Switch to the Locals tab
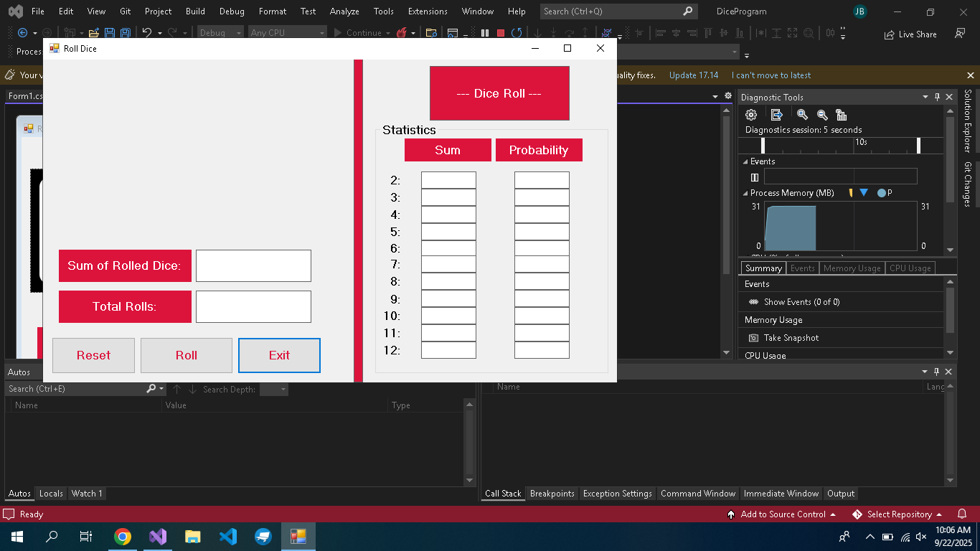This screenshot has height=551, width=980. click(x=51, y=494)
